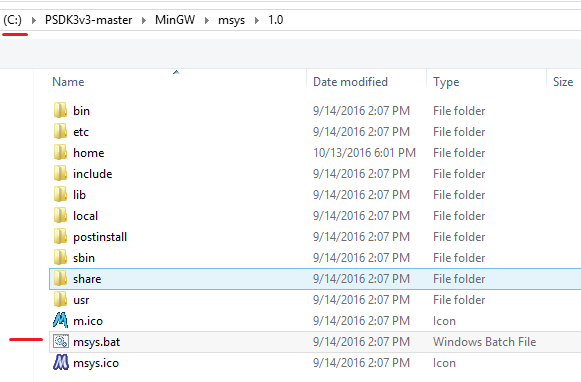The image size is (581, 382).
Task: Select the m.ico file name
Action: click(88, 321)
